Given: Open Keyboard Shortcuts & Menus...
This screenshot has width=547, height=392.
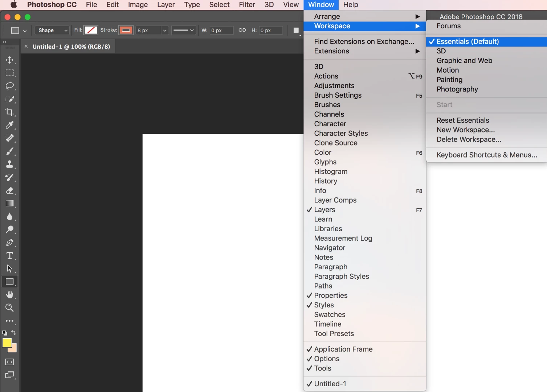Looking at the screenshot, I should point(486,155).
